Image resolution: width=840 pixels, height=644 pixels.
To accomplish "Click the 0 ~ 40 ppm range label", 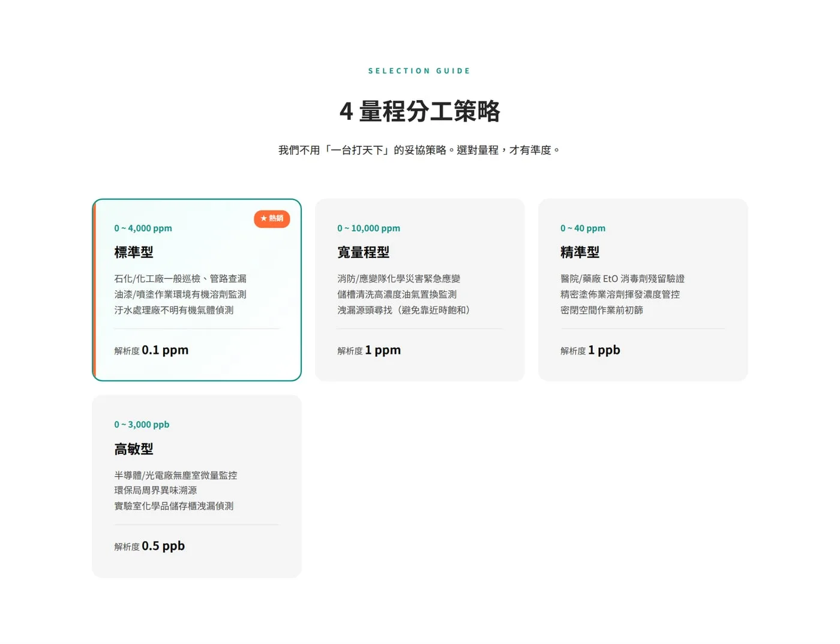I will tap(583, 228).
